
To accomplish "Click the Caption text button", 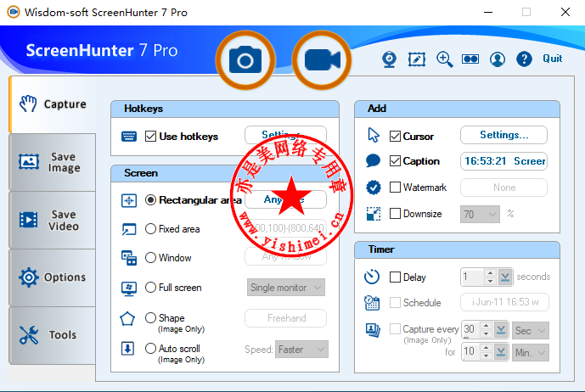I will [503, 161].
